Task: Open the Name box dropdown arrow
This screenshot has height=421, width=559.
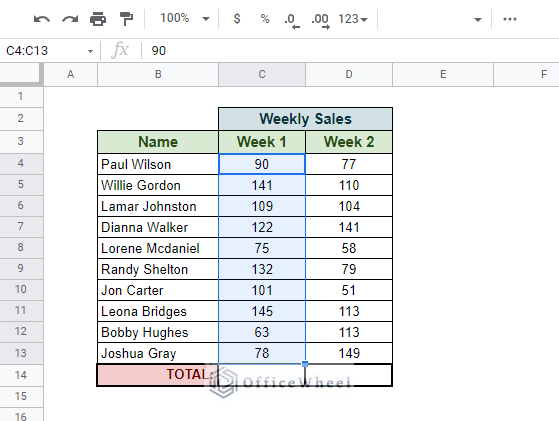Action: tap(90, 51)
